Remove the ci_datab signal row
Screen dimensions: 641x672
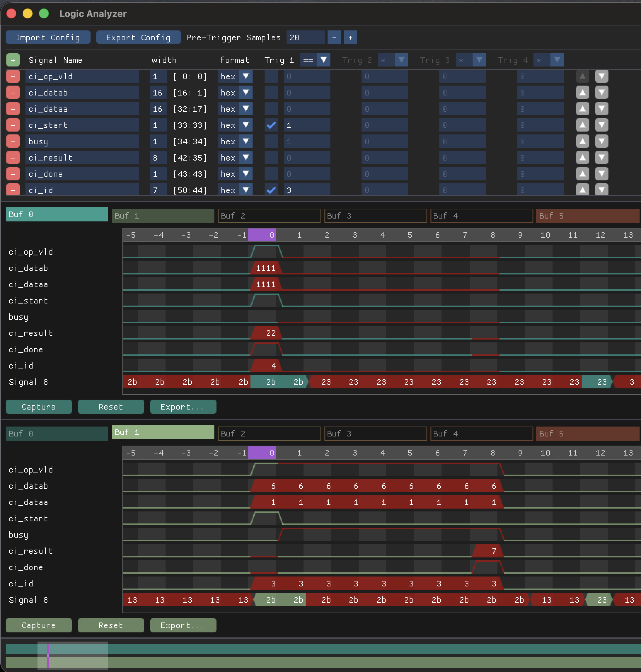[13, 93]
